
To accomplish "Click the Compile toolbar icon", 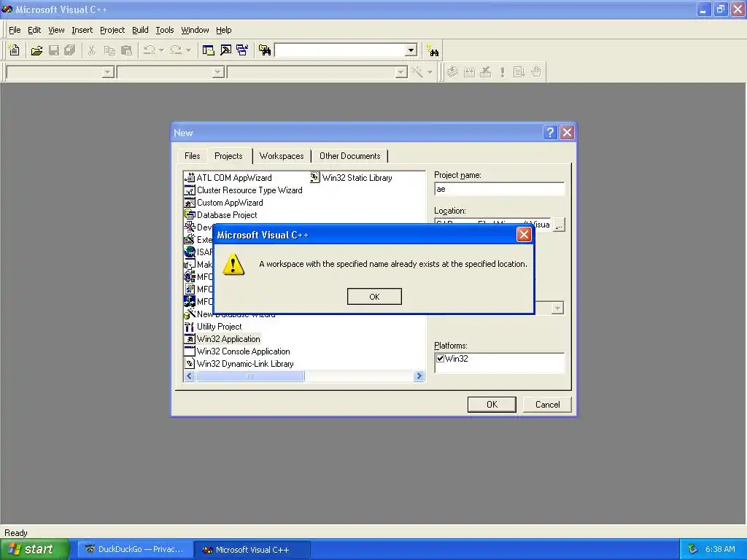I will click(452, 72).
